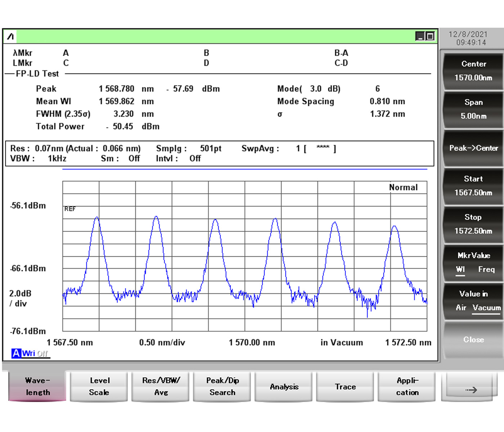Edit the Start wavelength 1567.50nm

point(473,186)
